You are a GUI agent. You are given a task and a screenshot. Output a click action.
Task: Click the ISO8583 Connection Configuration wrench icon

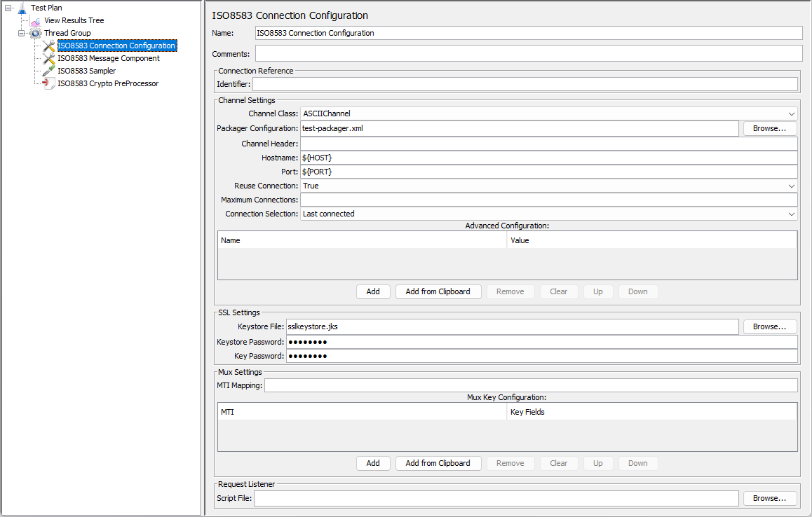pyautogui.click(x=48, y=46)
